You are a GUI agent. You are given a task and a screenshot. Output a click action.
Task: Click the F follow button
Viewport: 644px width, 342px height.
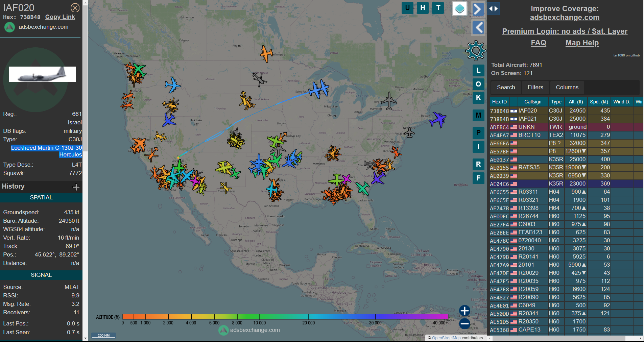[x=478, y=178]
